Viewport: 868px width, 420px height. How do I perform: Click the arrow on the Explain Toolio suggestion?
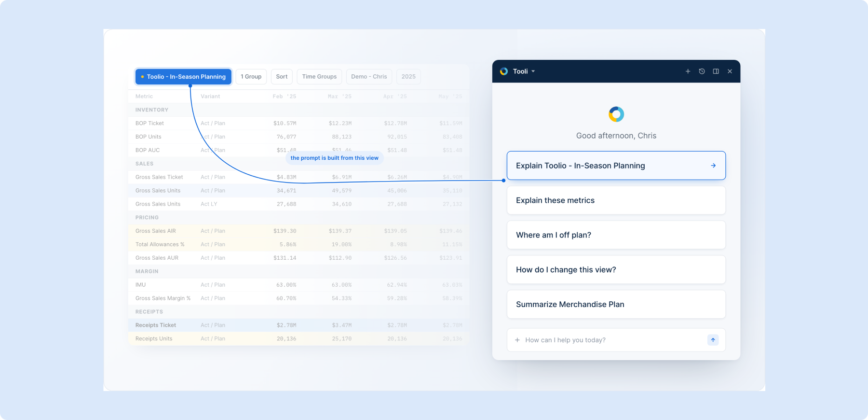(713, 166)
